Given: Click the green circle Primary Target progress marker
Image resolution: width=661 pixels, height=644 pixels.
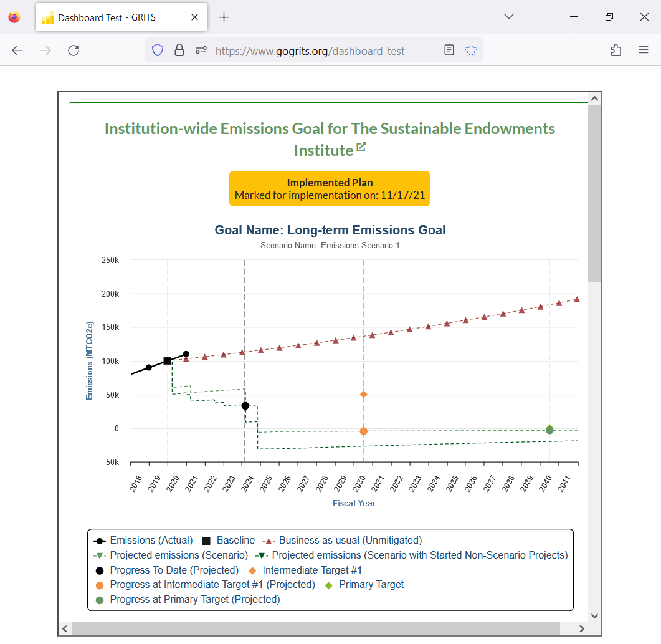Looking at the screenshot, I should (549, 430).
